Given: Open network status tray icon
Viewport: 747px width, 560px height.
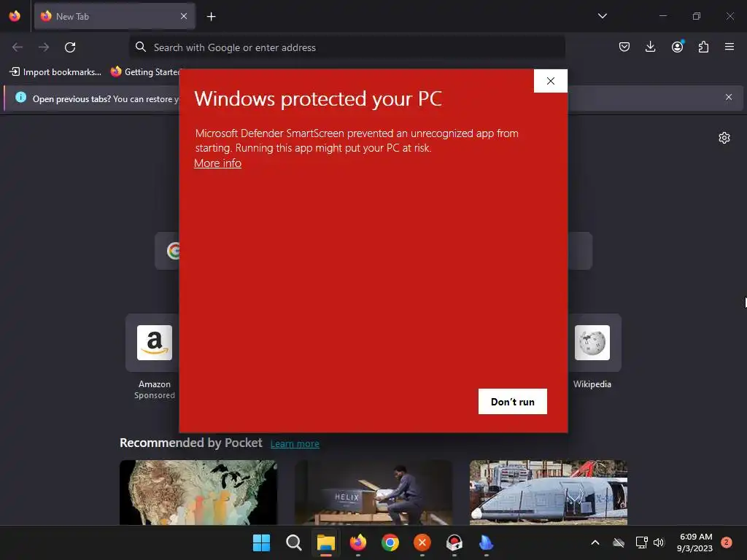Looking at the screenshot, I should (x=641, y=542).
